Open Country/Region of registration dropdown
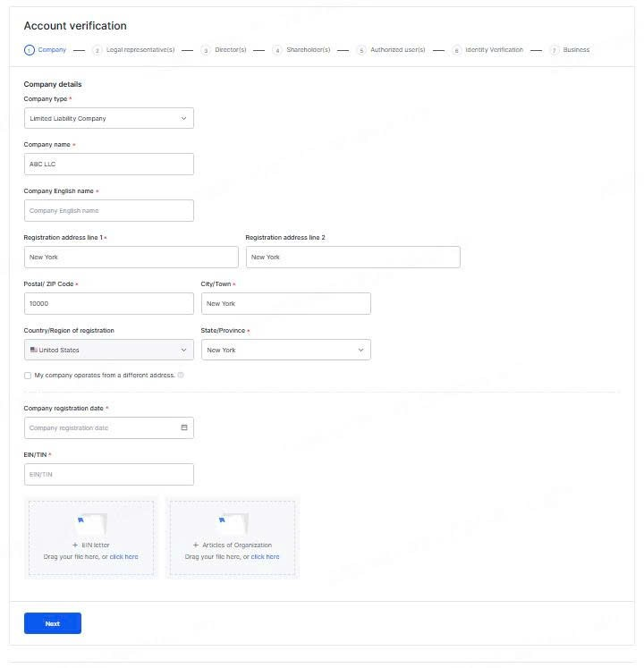The height and width of the screenshot is (668, 644). coord(109,350)
